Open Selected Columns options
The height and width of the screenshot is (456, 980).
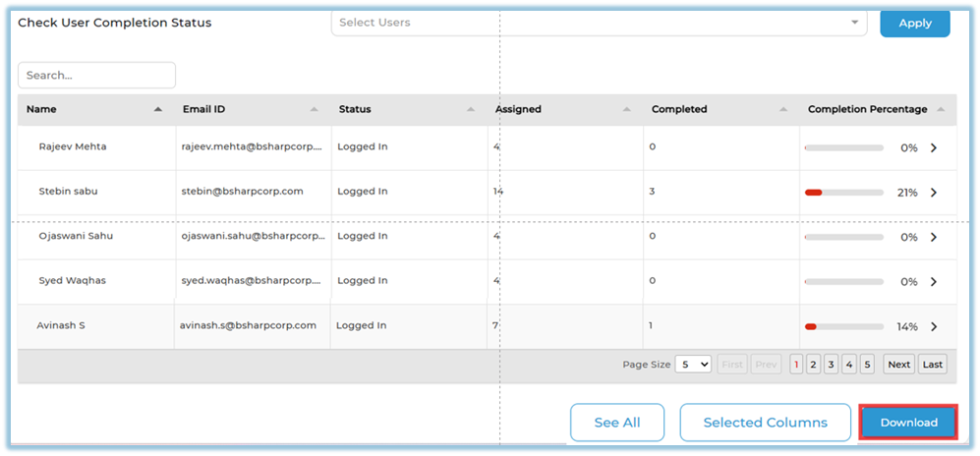(765, 423)
